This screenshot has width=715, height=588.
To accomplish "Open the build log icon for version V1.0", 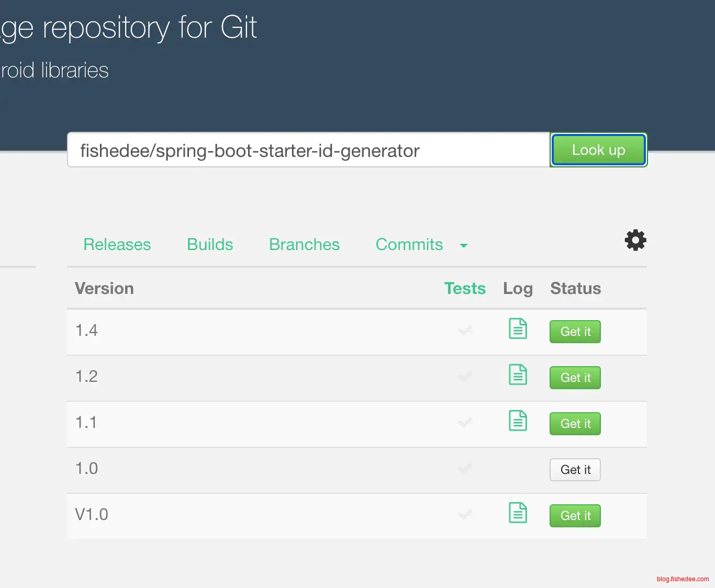I will [x=518, y=513].
